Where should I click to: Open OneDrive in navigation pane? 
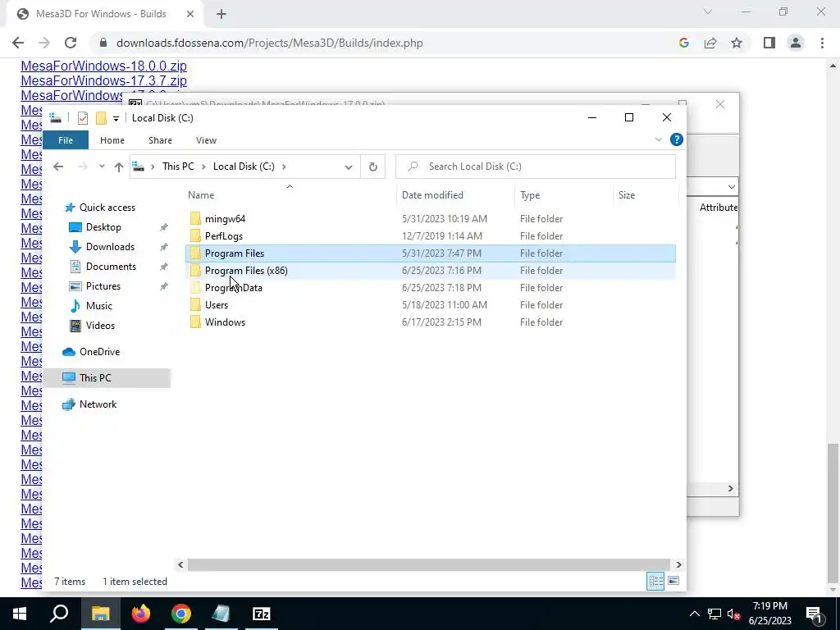(99, 352)
